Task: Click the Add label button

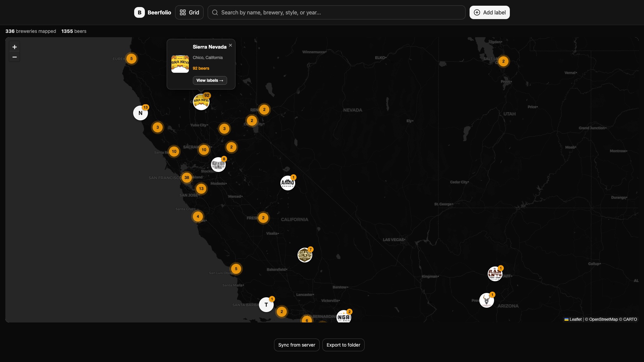Action: 490,12
